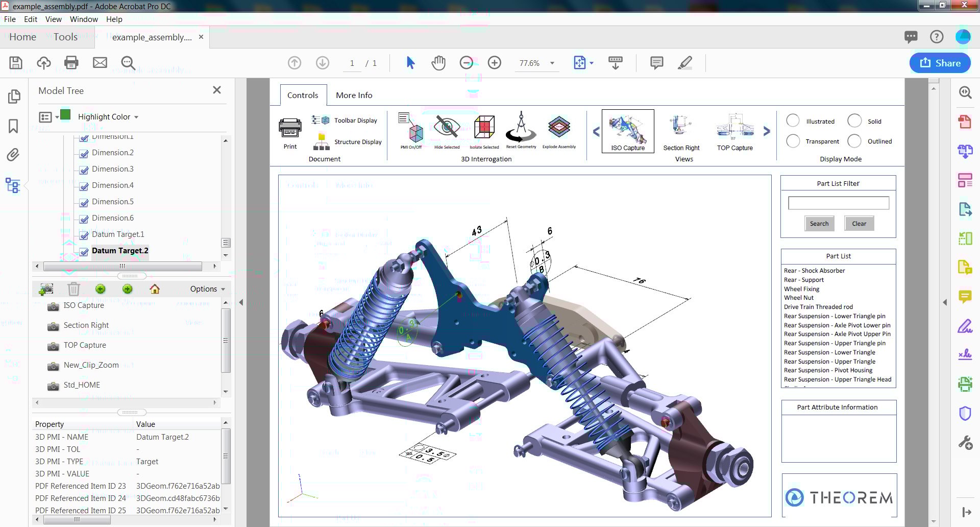Click the Clear button in Part List Filter
Image resolution: width=980 pixels, height=527 pixels.
pos(859,223)
